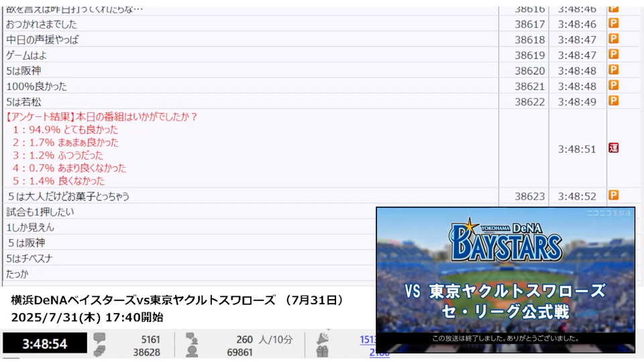Select the comment 5はチベスナ

coord(29,259)
